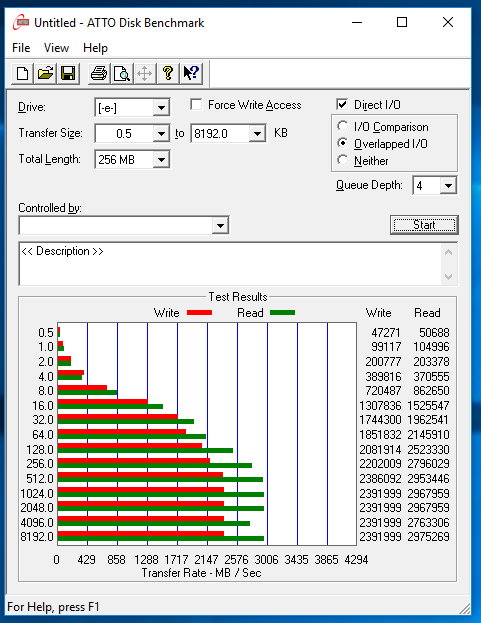Click the 1024.0 transfer size row label
This screenshot has width=481, height=623.
pyautogui.click(x=37, y=493)
